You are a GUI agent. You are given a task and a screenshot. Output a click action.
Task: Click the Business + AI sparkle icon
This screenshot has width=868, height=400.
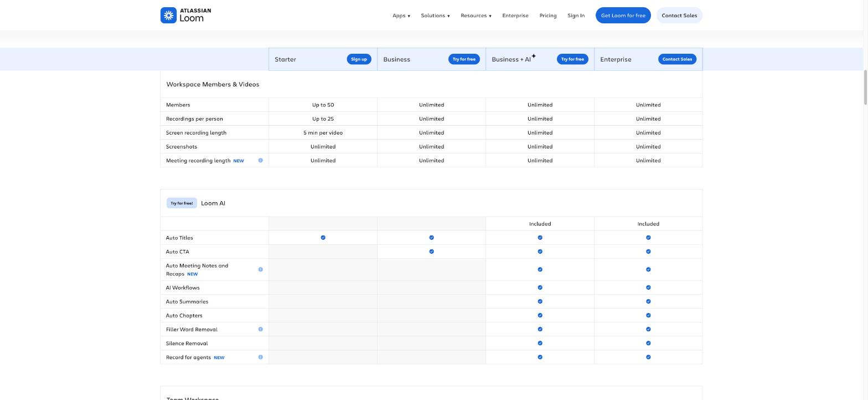[x=534, y=56]
